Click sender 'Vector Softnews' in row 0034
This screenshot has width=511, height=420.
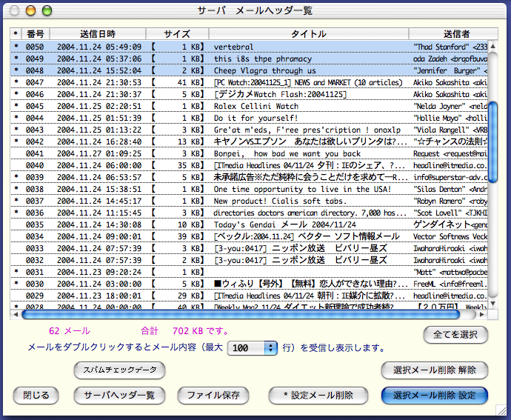tap(441, 236)
